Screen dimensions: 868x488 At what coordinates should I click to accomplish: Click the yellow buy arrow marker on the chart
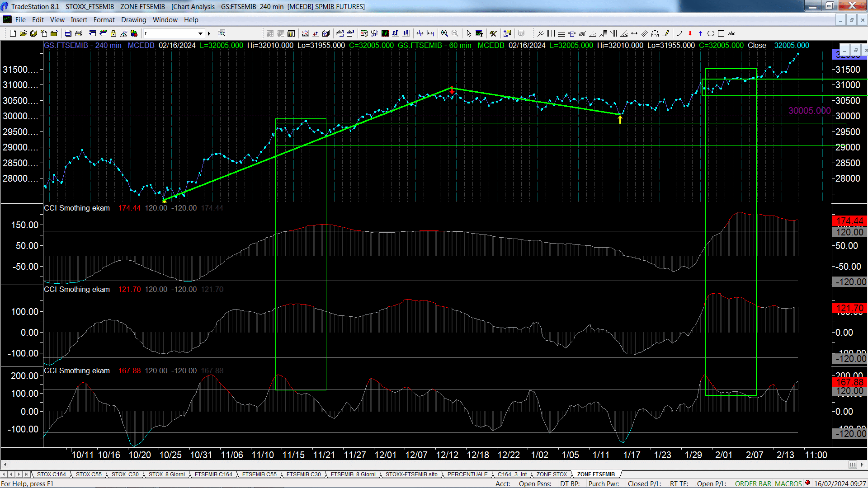tap(620, 119)
